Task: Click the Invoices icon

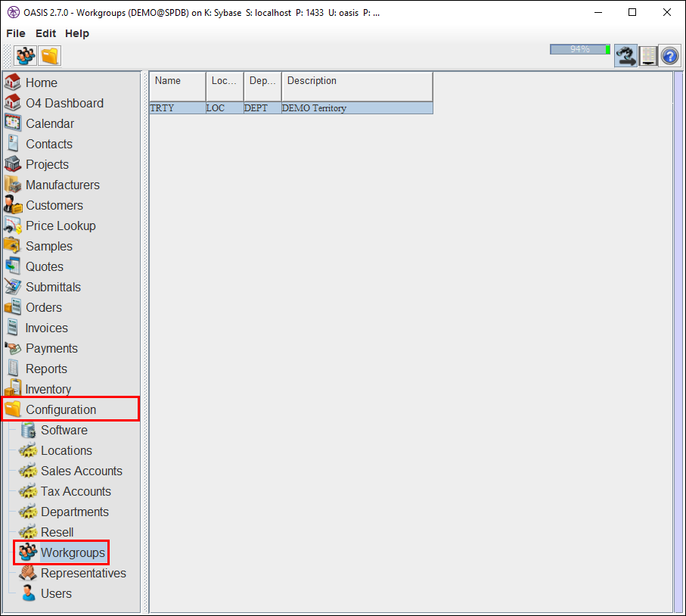Action: [x=13, y=328]
